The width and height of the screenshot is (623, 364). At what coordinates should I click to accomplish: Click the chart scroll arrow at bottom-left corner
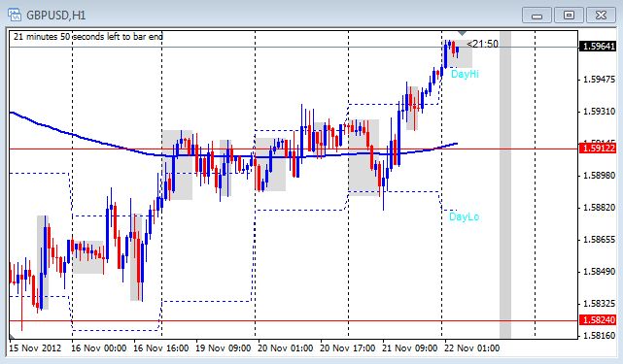tap(13, 336)
